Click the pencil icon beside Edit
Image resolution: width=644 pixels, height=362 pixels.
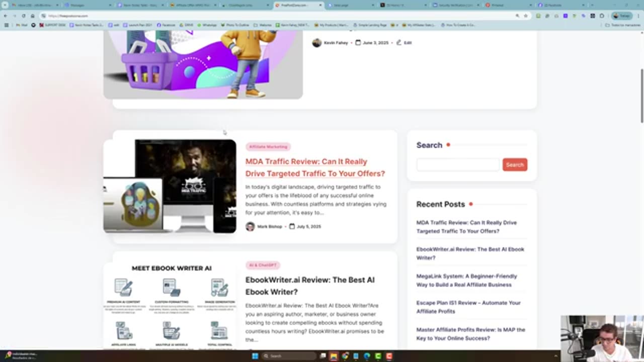tap(398, 43)
